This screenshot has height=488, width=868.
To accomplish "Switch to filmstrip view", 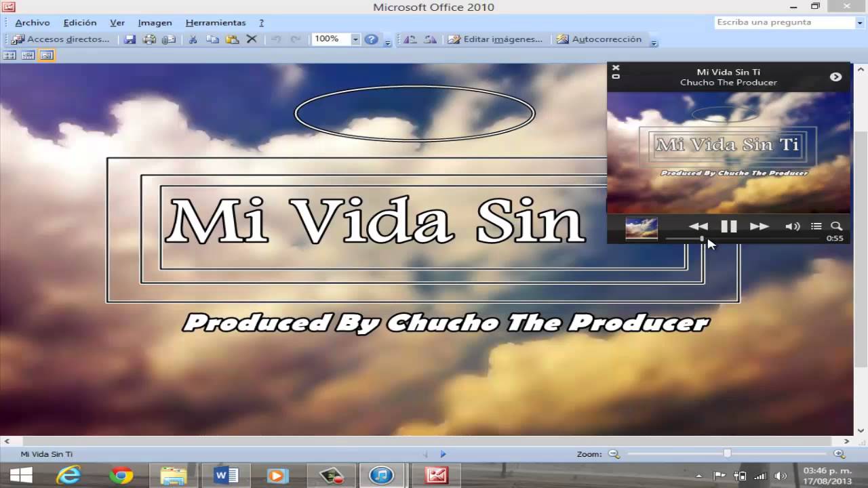I will click(28, 56).
